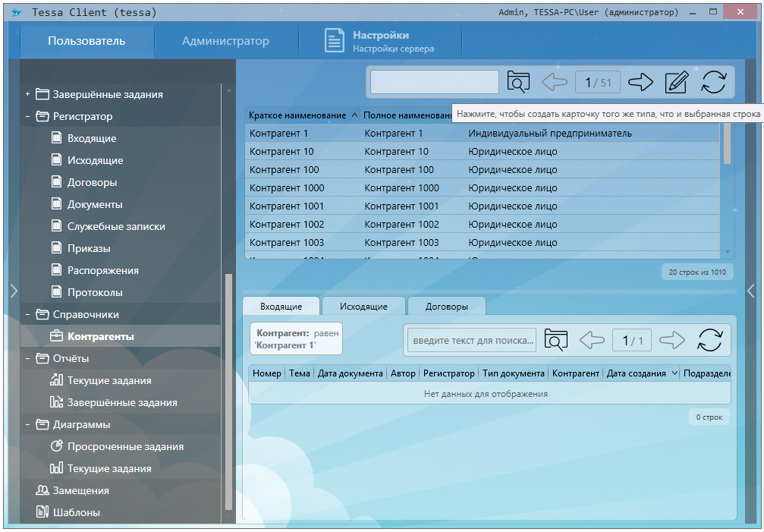Open Распоряжения view in sidebar
Screen dimensions: 764x532
pos(103,270)
